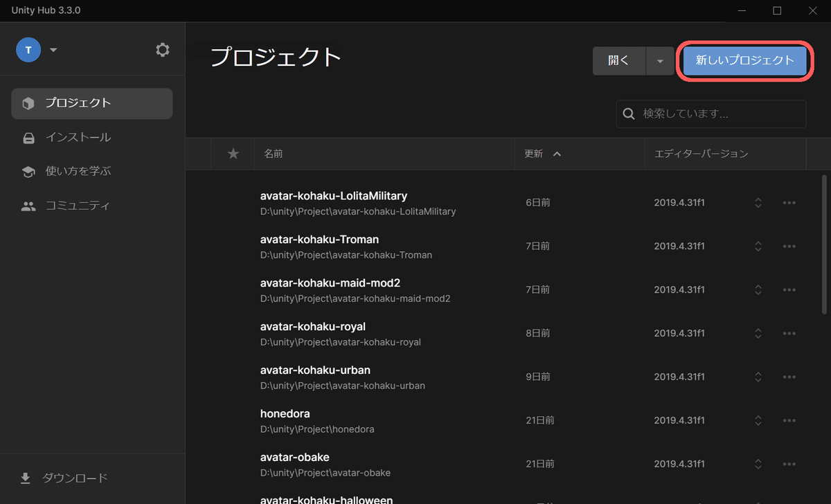Click the path D:\unity\Project\honedora
The height and width of the screenshot is (504, 831).
point(317,429)
